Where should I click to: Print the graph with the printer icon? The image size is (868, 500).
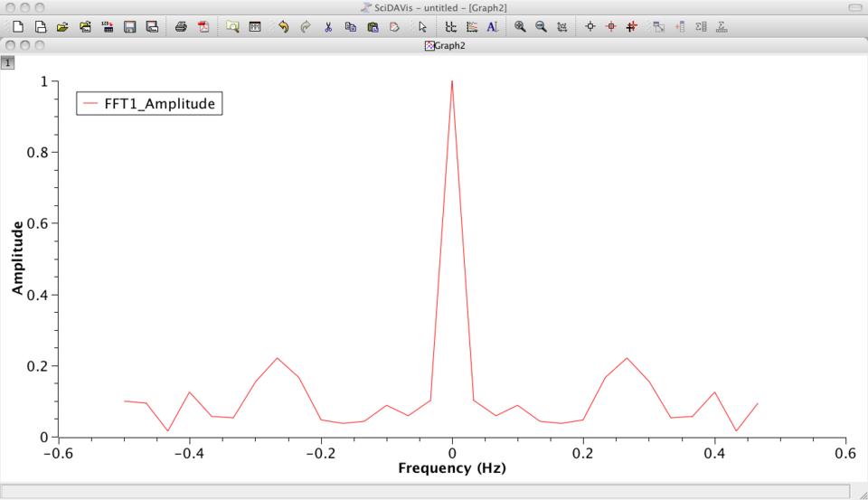(181, 27)
